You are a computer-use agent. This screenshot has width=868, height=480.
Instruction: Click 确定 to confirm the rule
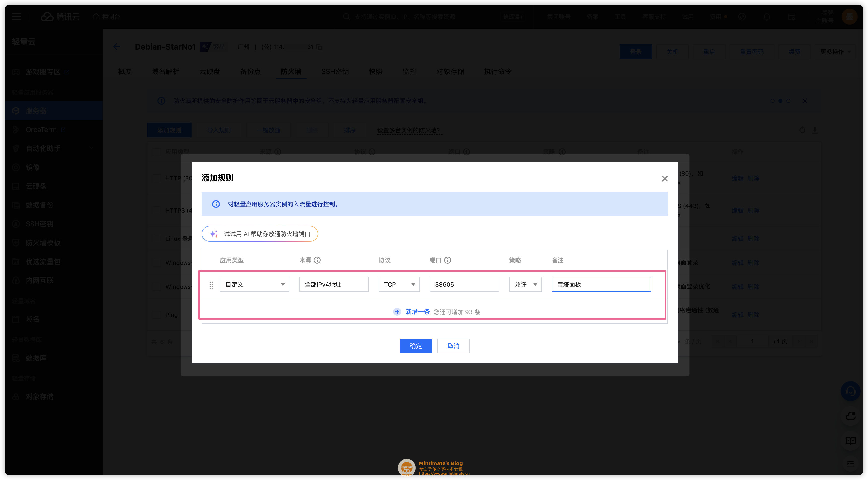(415, 346)
